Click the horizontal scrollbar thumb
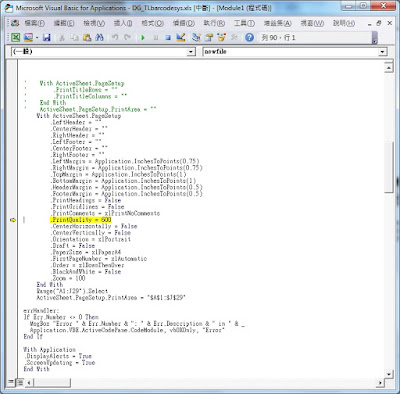Screen dimensions: 400x394 point(52,383)
